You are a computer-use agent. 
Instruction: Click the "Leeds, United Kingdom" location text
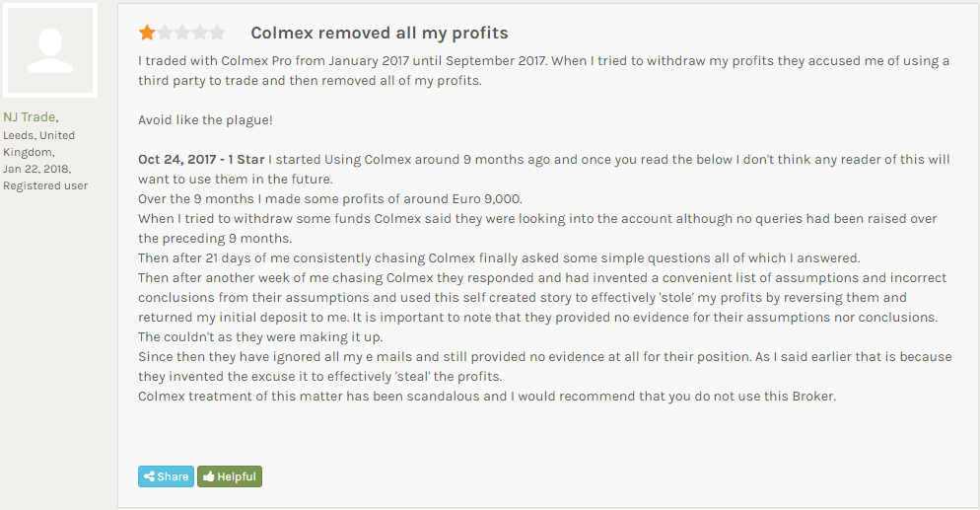tap(38, 144)
